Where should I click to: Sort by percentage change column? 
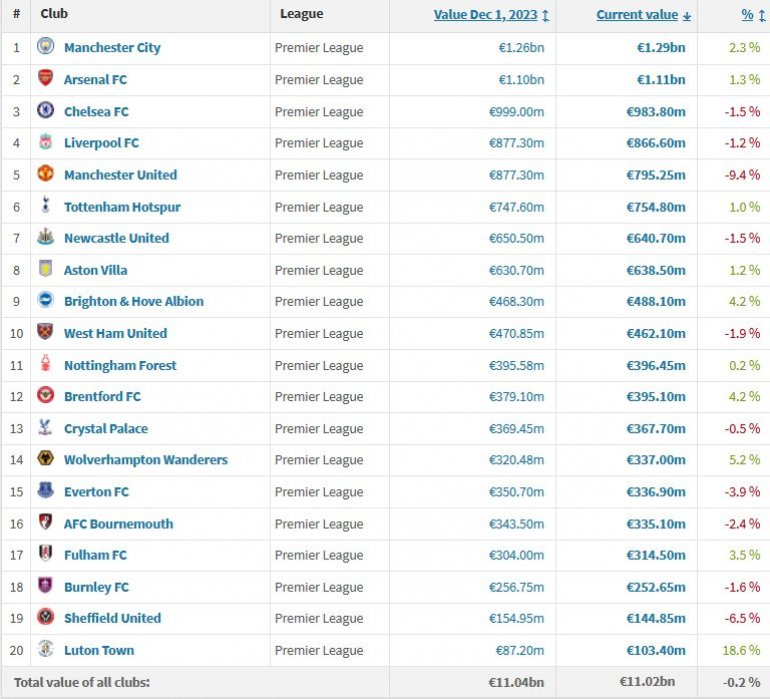(x=747, y=15)
